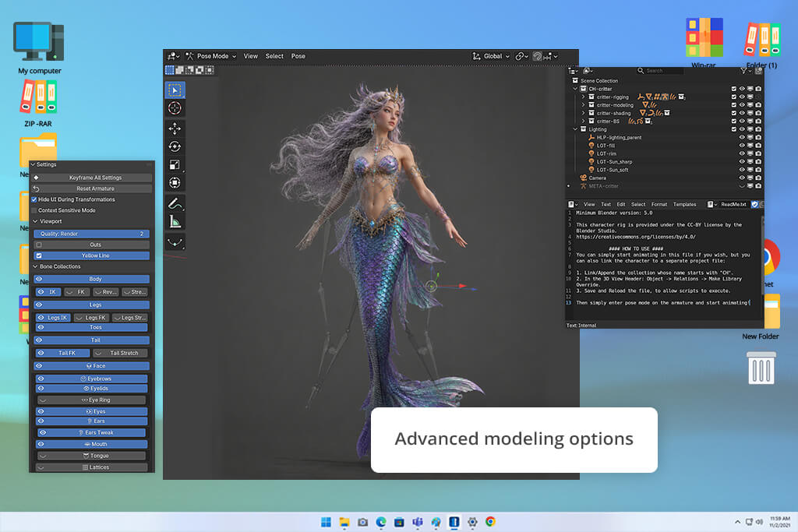Open the Pose Mode dropdown
This screenshot has height=532, width=798.
tap(210, 56)
